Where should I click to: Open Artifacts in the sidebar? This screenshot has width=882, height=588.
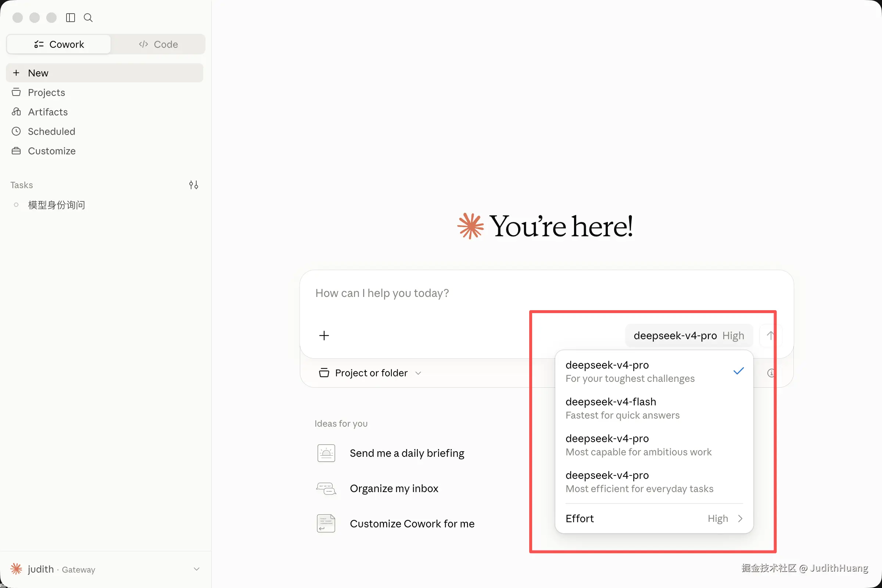105,112
